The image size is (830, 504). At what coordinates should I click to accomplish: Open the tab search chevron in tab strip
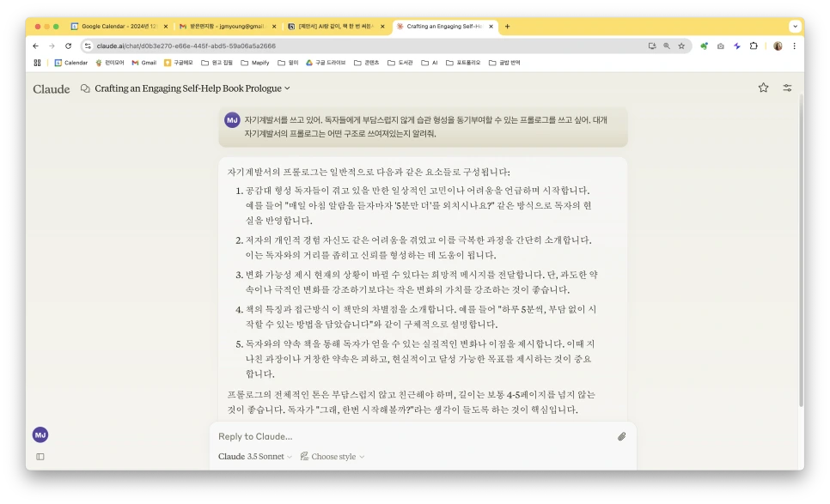[x=795, y=26]
